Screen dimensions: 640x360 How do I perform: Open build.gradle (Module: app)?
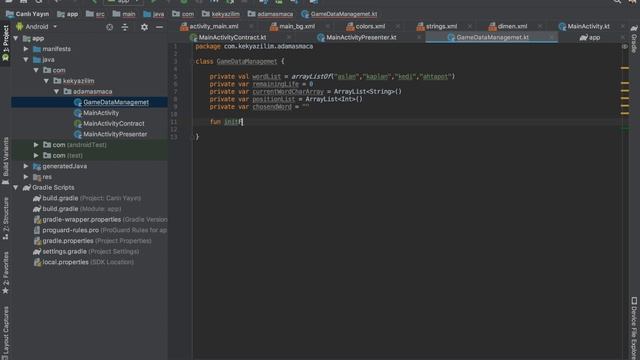77,209
